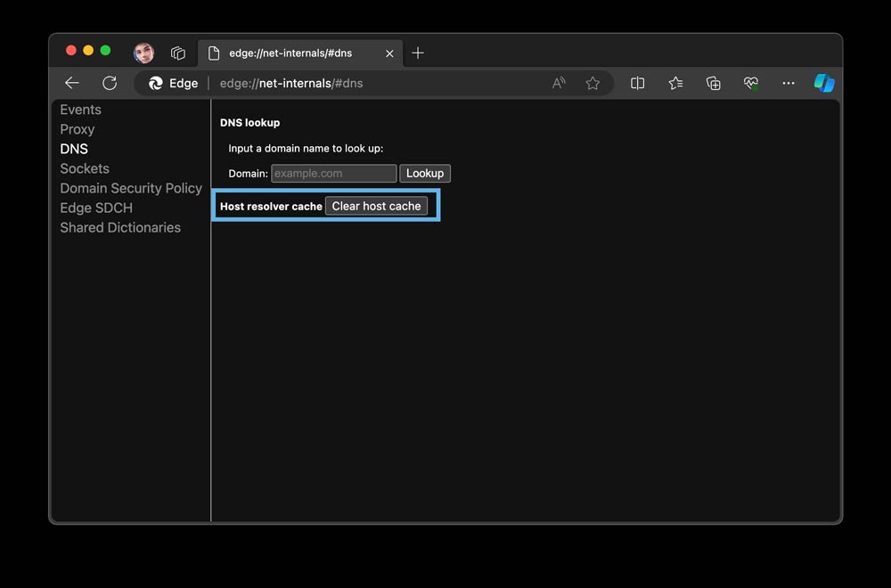Go back with the back arrow
891x588 pixels.
pos(71,83)
